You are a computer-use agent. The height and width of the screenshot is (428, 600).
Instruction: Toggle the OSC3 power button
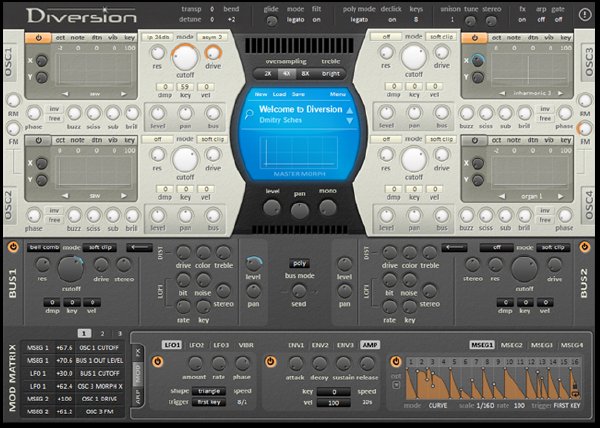tap(474, 38)
